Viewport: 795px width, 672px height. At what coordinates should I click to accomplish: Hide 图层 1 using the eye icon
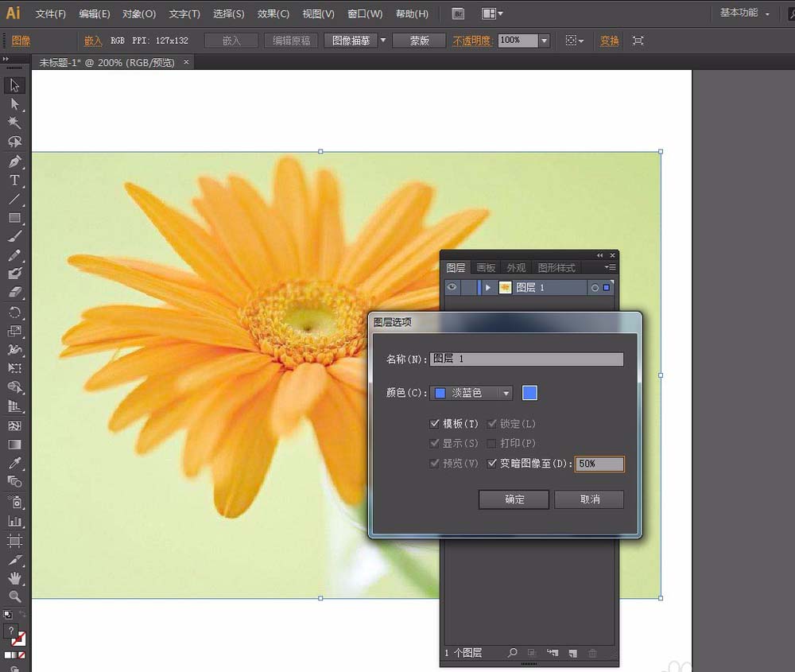452,287
